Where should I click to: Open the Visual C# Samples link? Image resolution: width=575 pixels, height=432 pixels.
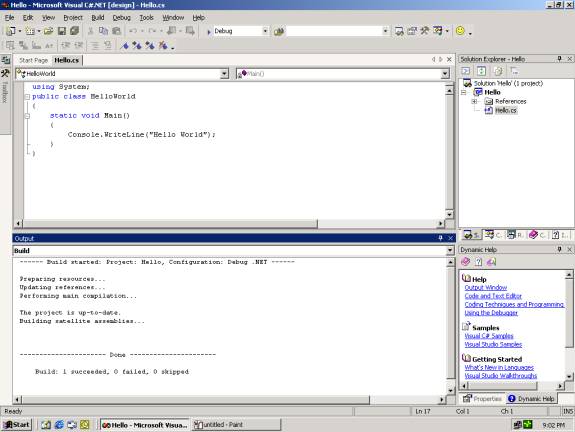tap(489, 336)
